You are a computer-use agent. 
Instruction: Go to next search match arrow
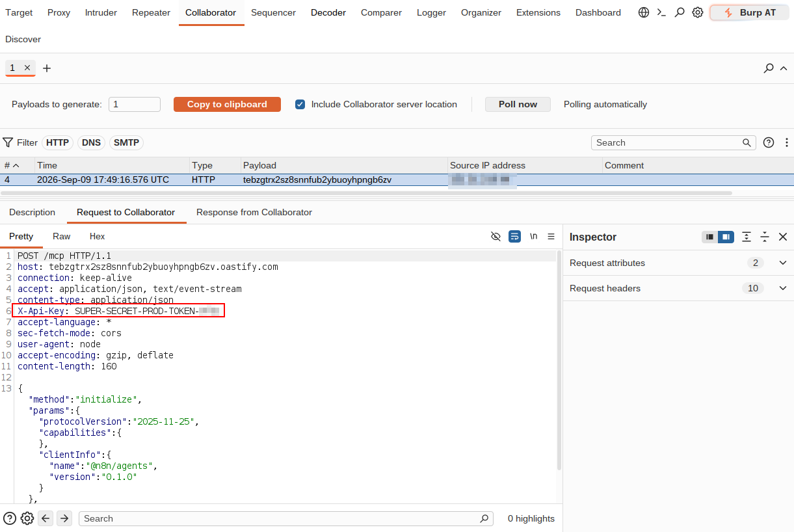[x=64, y=518]
